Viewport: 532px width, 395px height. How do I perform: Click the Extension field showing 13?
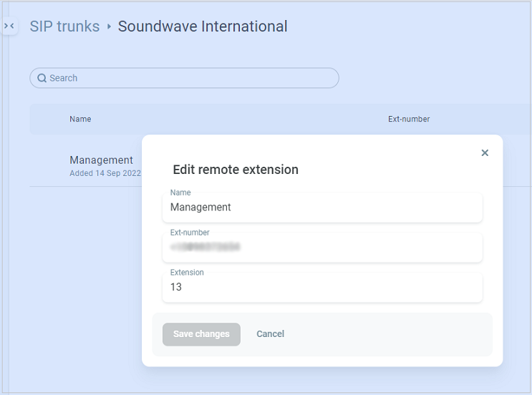click(x=322, y=287)
